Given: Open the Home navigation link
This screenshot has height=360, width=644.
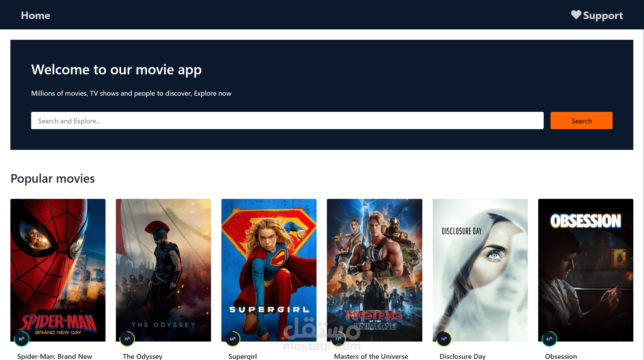Looking at the screenshot, I should (35, 15).
